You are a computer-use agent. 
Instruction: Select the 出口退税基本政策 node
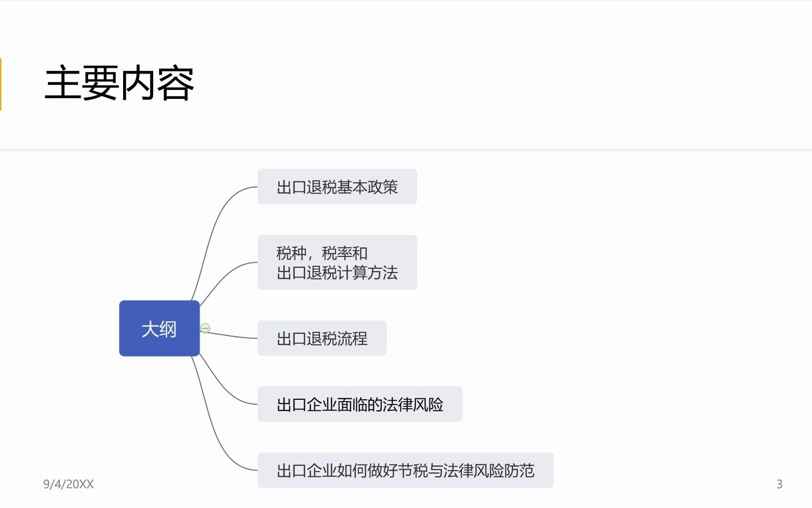click(x=337, y=187)
